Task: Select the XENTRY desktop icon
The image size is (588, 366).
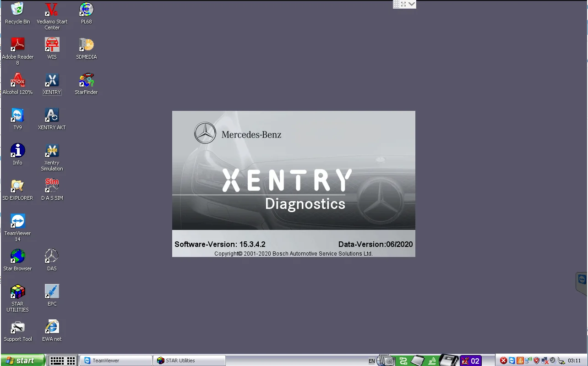Action: [x=52, y=84]
